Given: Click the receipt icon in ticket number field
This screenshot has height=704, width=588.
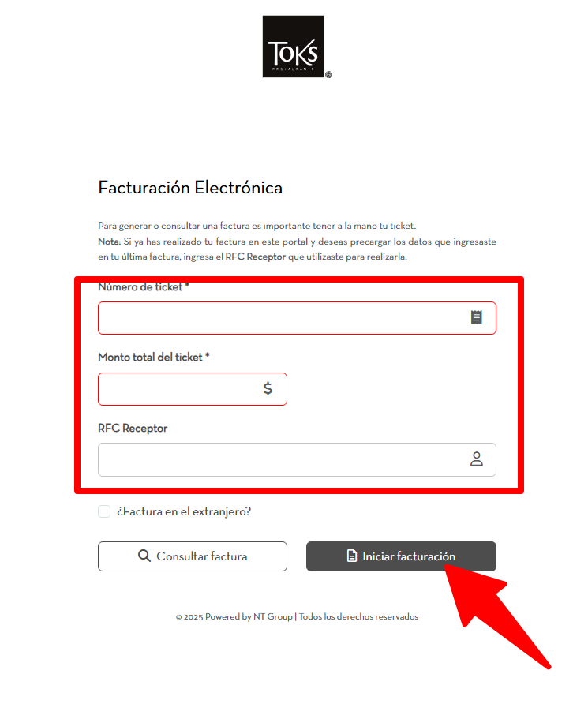Looking at the screenshot, I should [x=476, y=318].
